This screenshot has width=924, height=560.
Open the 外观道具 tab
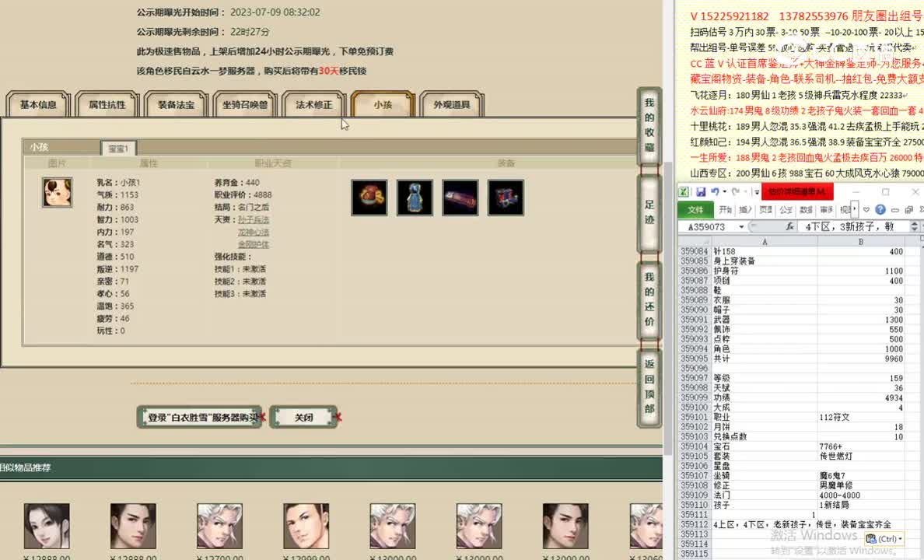click(451, 103)
